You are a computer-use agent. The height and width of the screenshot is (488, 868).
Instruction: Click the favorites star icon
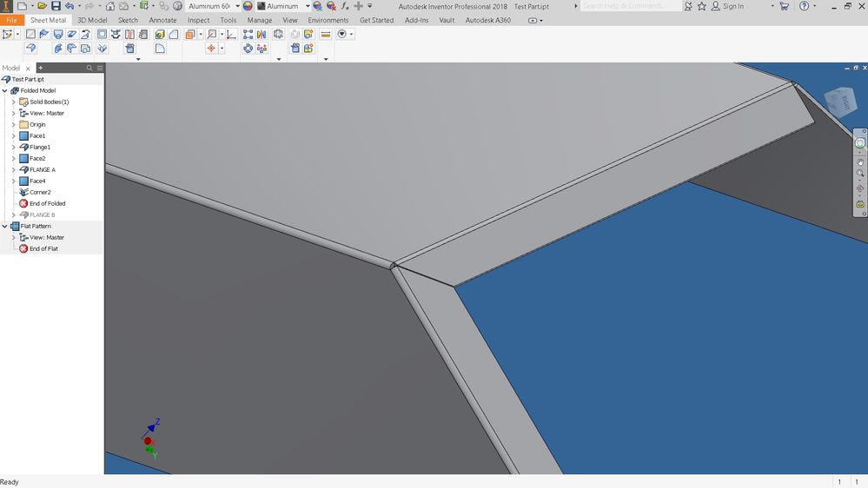[x=701, y=6]
